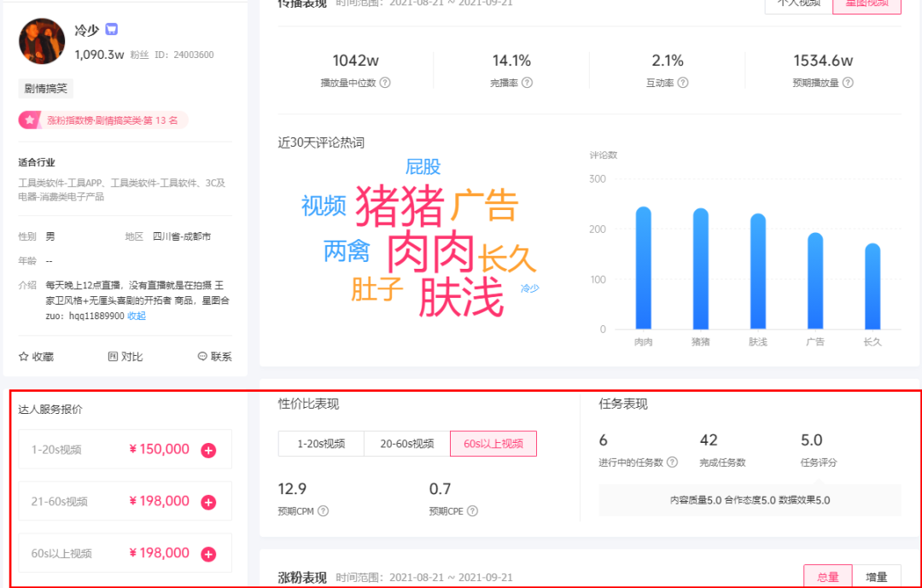The width and height of the screenshot is (922, 588).
Task: Click the 联系 label
Action: [x=221, y=357]
